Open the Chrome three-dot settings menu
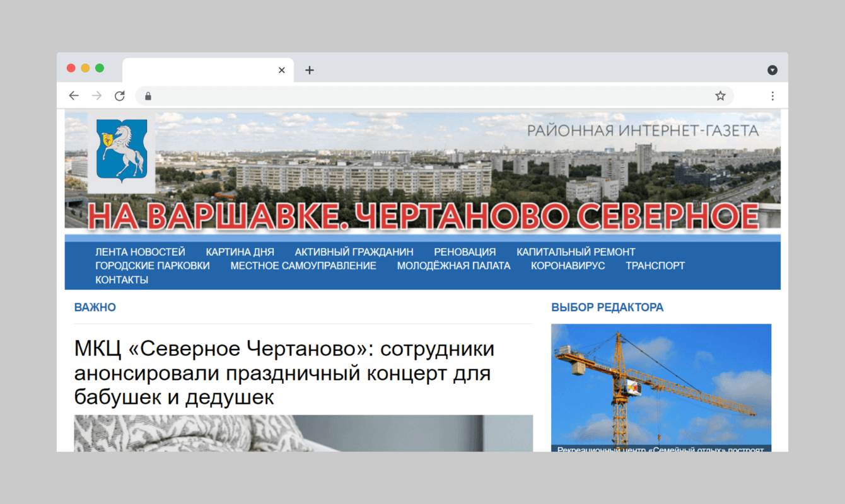Viewport: 845px width, 504px height. coord(772,95)
